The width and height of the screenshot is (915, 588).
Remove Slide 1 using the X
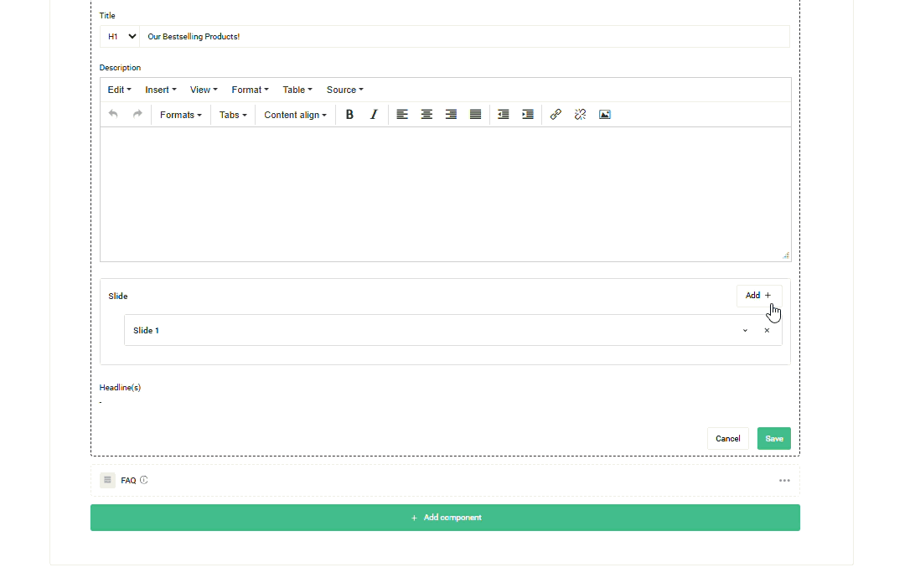tap(767, 331)
